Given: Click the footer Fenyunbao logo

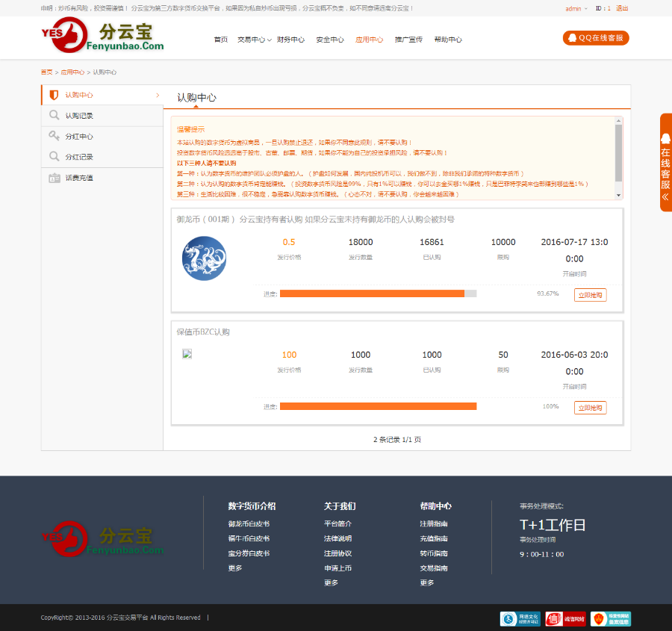Looking at the screenshot, I should (102, 539).
